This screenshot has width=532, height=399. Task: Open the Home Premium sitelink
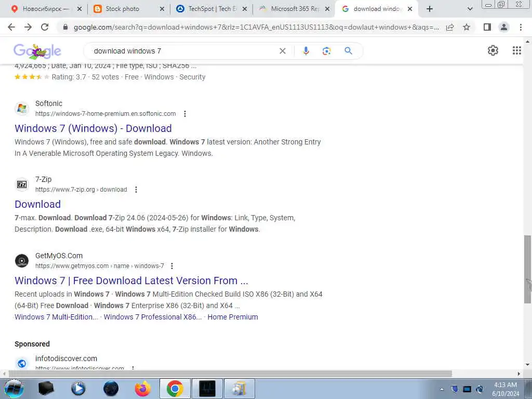click(x=233, y=317)
